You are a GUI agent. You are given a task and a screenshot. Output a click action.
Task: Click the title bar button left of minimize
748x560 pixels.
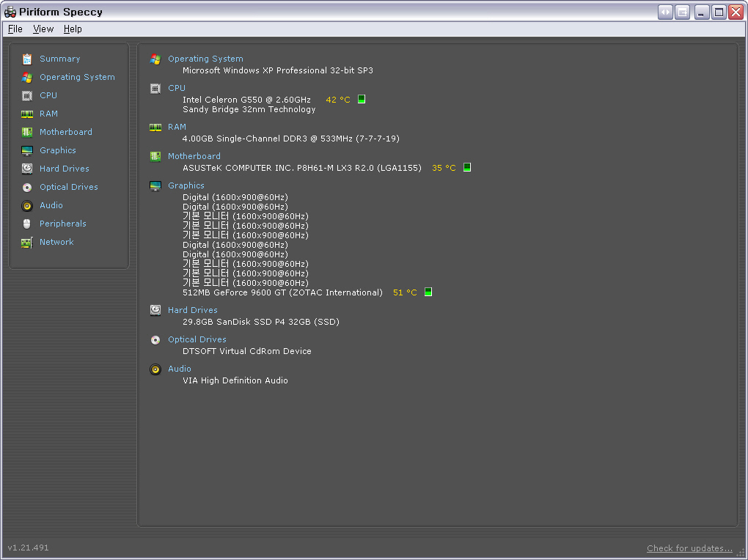[683, 12]
